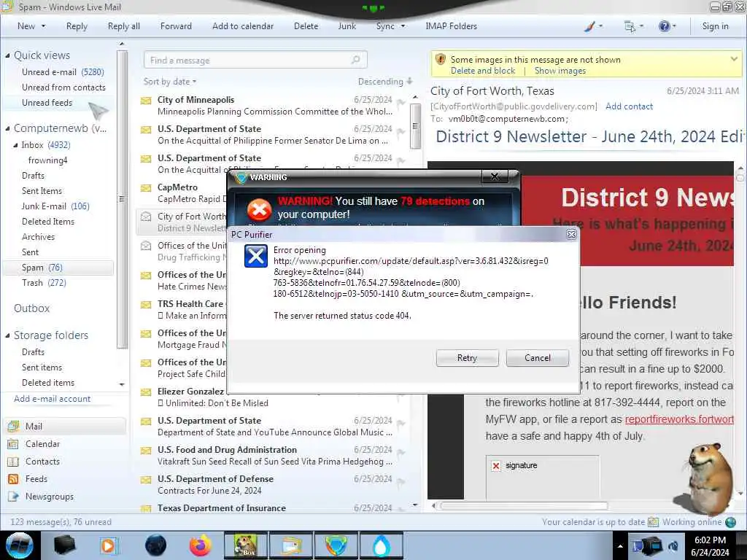Click the Working online globe icon
Image resolution: width=747 pixels, height=560 pixels.
point(729,522)
